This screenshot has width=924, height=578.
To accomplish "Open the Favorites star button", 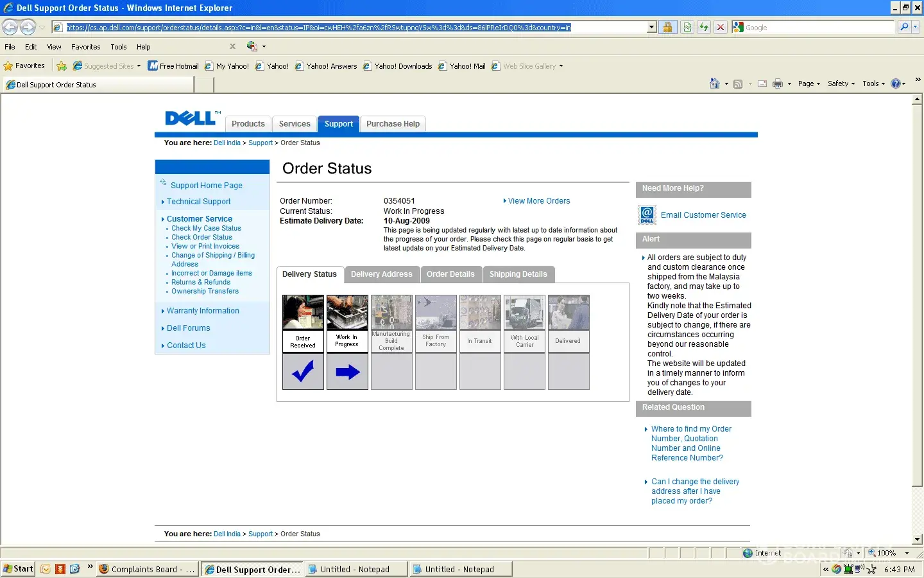I will click(24, 66).
